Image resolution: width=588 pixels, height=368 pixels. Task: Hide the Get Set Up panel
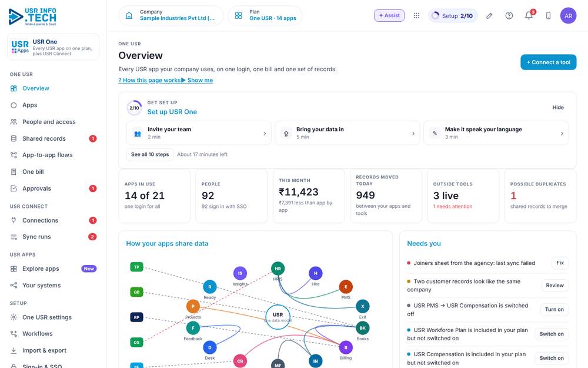click(558, 107)
